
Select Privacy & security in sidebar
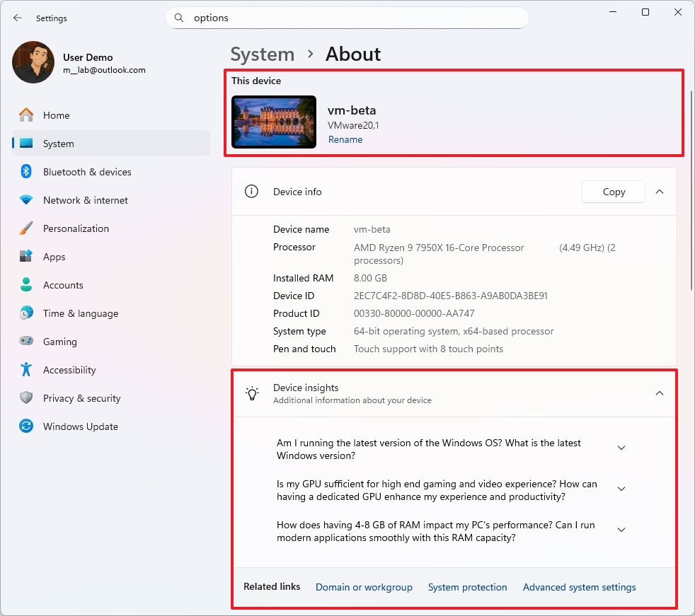tap(81, 398)
